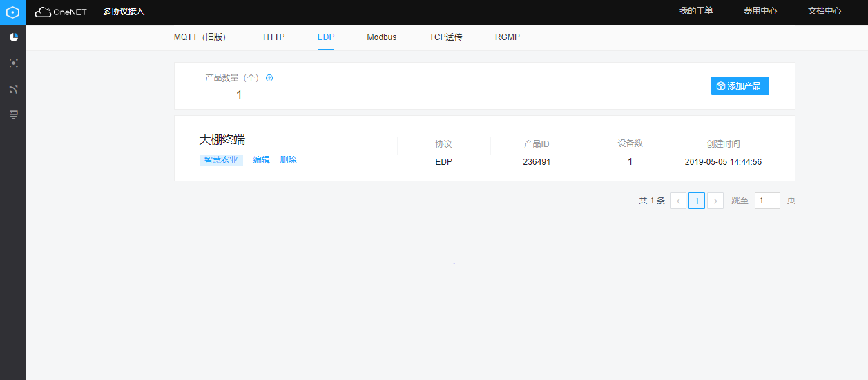Screen dimensions: 868x380
Task: Click product ID 236491
Action: pyautogui.click(x=537, y=162)
